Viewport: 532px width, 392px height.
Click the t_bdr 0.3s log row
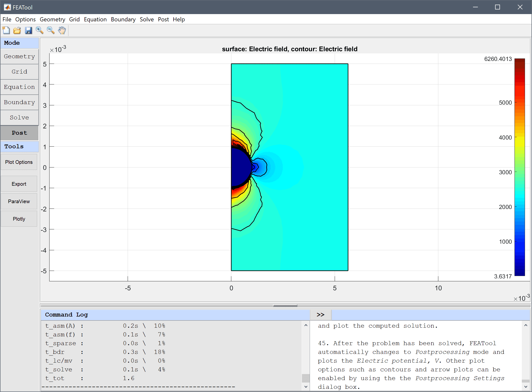tap(105, 352)
